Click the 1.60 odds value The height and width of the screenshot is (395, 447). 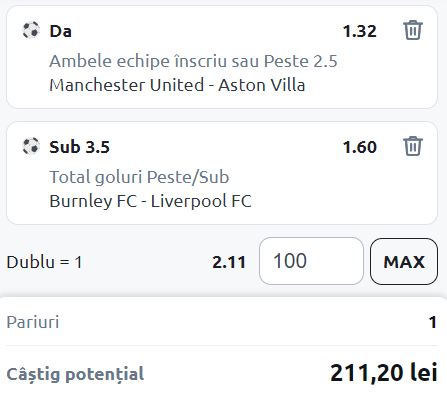coord(360,147)
